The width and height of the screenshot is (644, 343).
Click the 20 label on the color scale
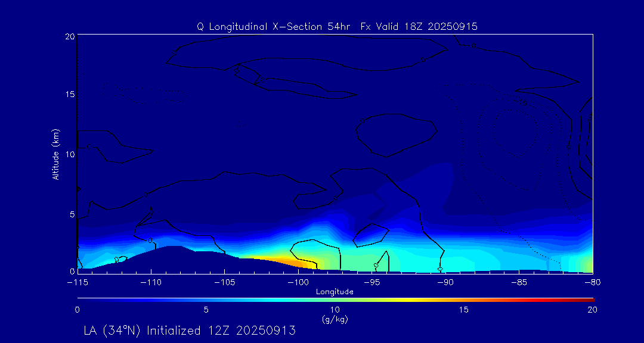tap(593, 310)
